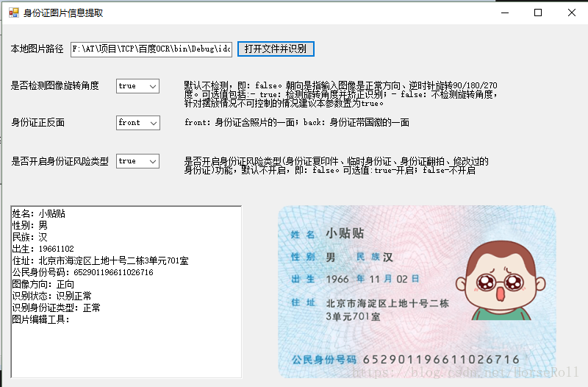The height and width of the screenshot is (387, 588).
Task: Click the 是否检测图像旋转角度 label
Action: coord(54,85)
